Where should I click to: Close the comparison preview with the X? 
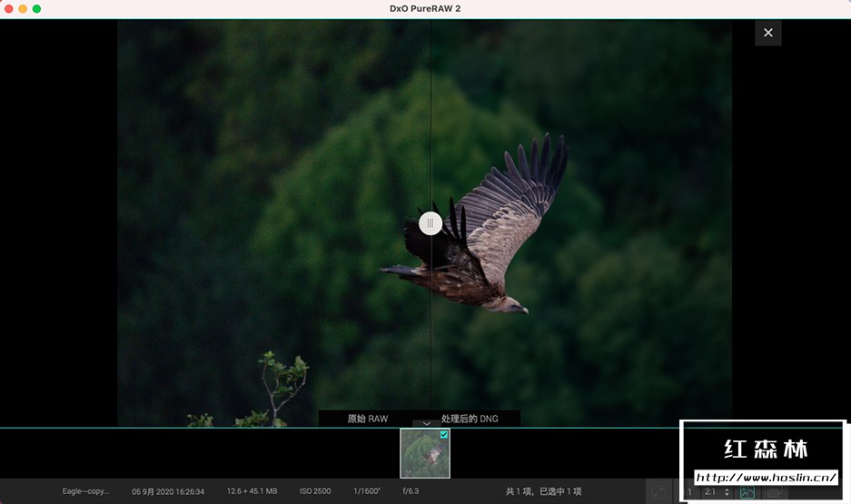click(768, 33)
